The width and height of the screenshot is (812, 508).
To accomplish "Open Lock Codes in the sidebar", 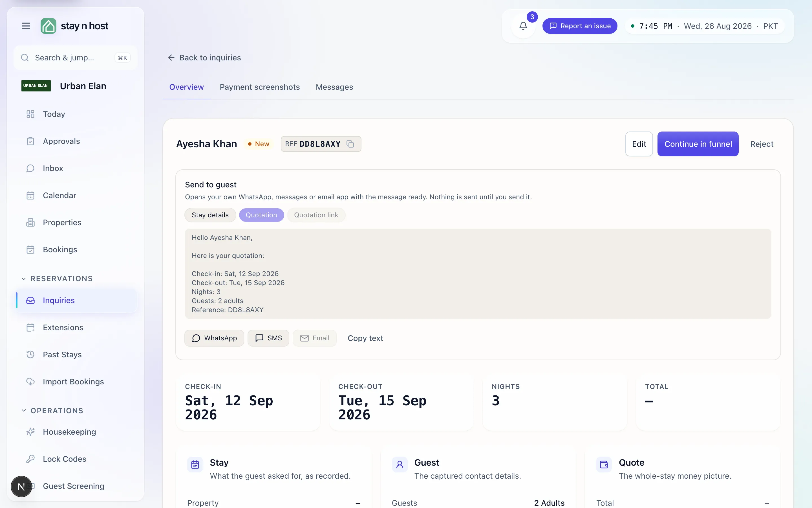I will click(76, 459).
